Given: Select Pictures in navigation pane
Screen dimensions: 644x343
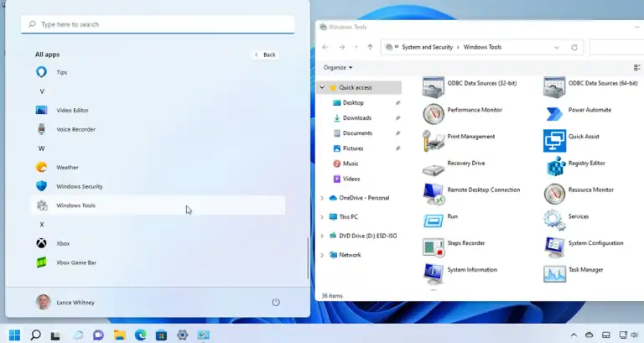Looking at the screenshot, I should 353,148.
